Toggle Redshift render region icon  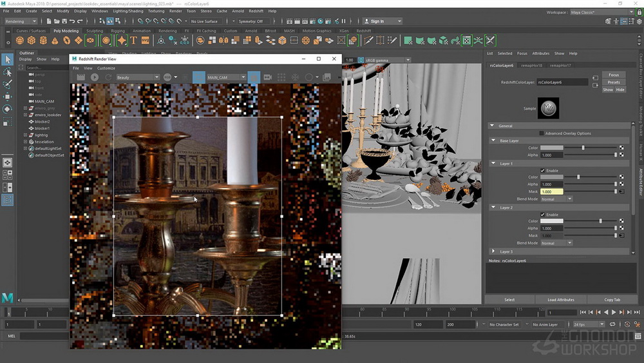point(199,77)
